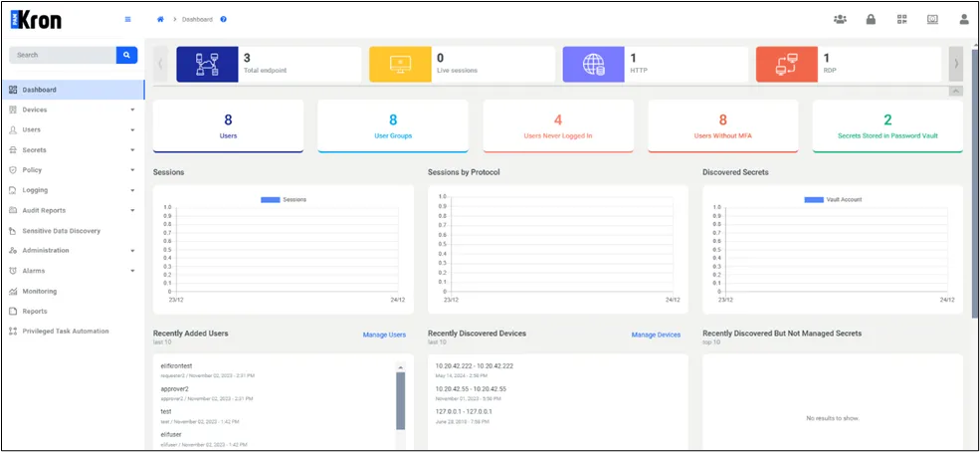The width and height of the screenshot is (980, 452).
Task: Select Dashboard in the sidebar
Action: [x=73, y=90]
